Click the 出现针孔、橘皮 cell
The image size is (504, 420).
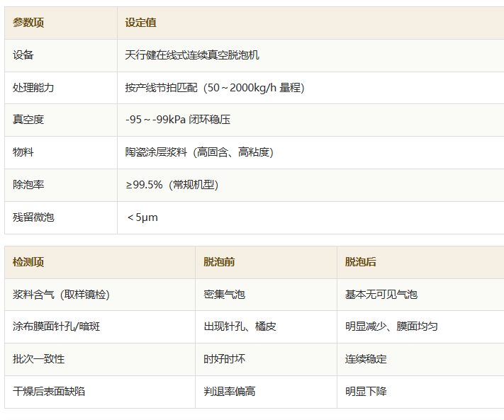click(x=240, y=327)
